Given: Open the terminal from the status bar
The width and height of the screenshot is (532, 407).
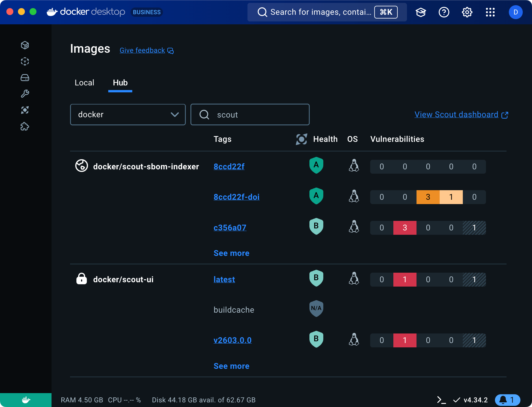Looking at the screenshot, I should point(441,400).
